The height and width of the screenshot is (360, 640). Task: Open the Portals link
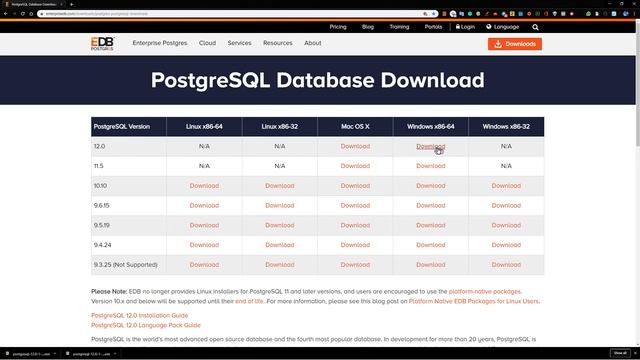pos(433,27)
